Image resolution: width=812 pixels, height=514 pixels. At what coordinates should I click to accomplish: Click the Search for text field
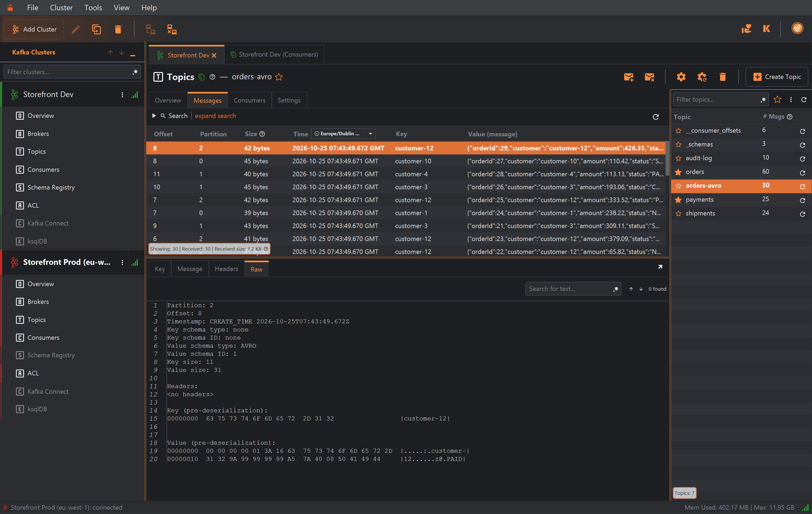[x=573, y=289]
